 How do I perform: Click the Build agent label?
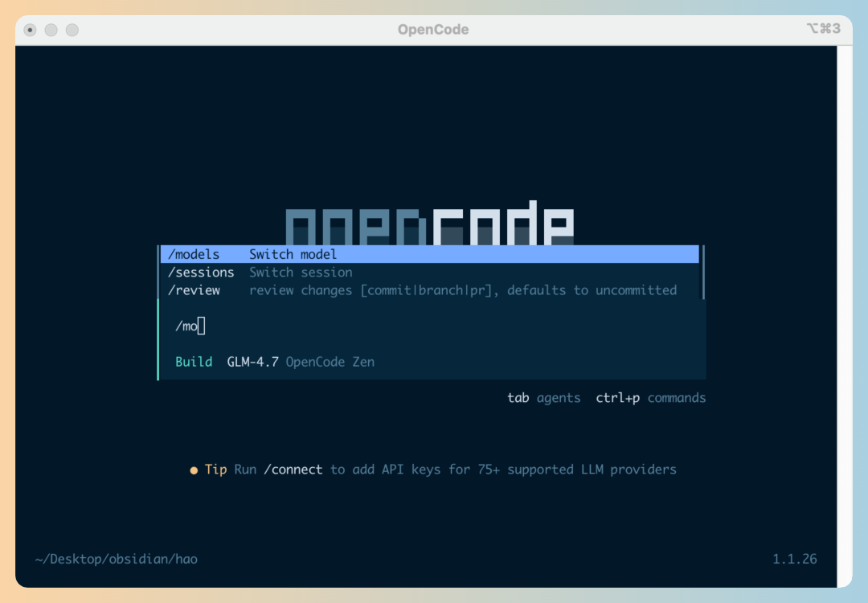[x=194, y=362]
